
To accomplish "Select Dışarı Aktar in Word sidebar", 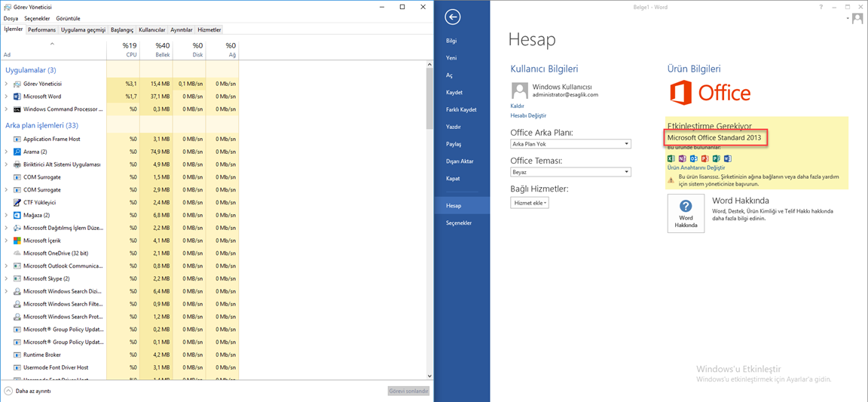I will click(462, 161).
